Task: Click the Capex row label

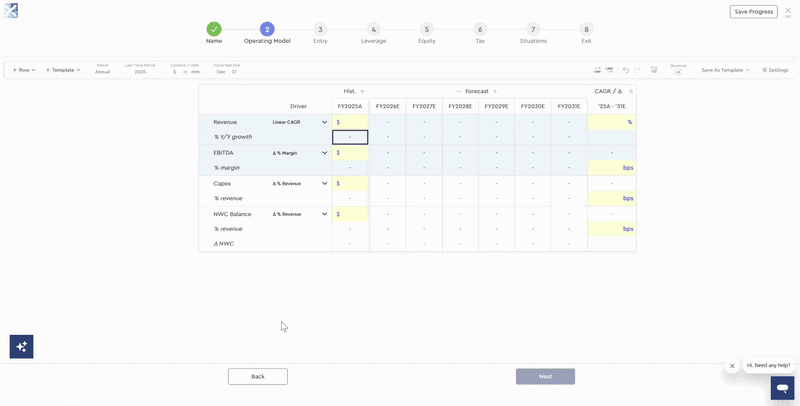Action: [x=222, y=184]
